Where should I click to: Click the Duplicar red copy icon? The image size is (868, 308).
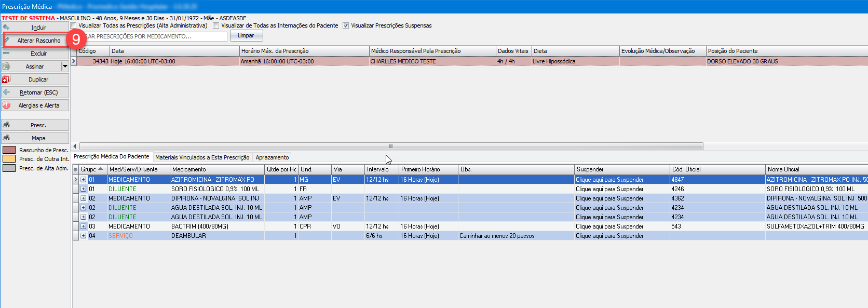pos(6,79)
